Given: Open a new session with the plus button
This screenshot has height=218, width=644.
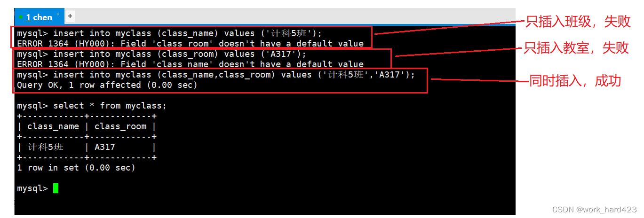Looking at the screenshot, I should (70, 16).
